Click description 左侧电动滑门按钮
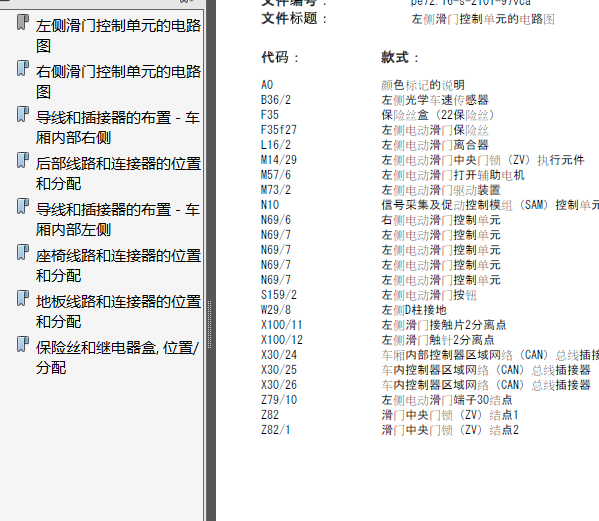The width and height of the screenshot is (599, 521). [x=429, y=295]
